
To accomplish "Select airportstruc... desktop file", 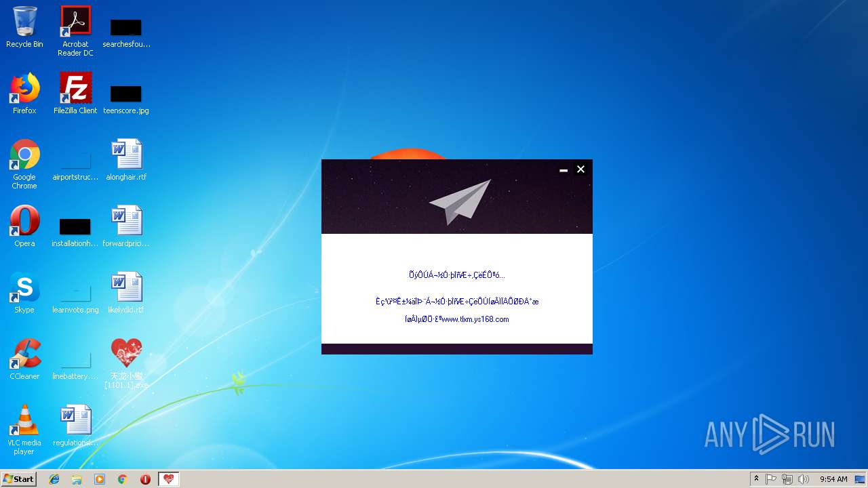I will pyautogui.click(x=75, y=167).
